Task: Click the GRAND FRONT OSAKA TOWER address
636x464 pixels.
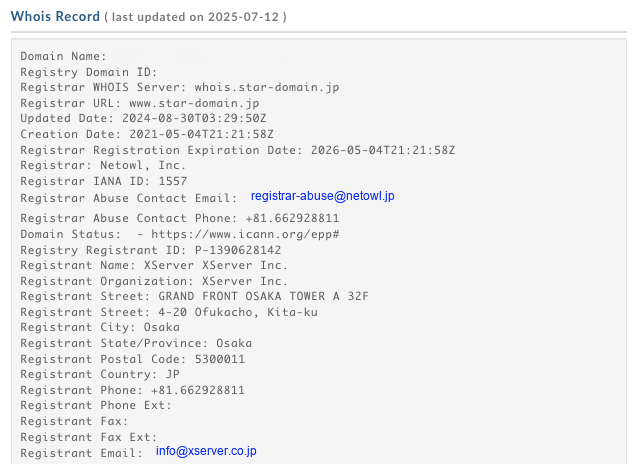Action: point(263,296)
